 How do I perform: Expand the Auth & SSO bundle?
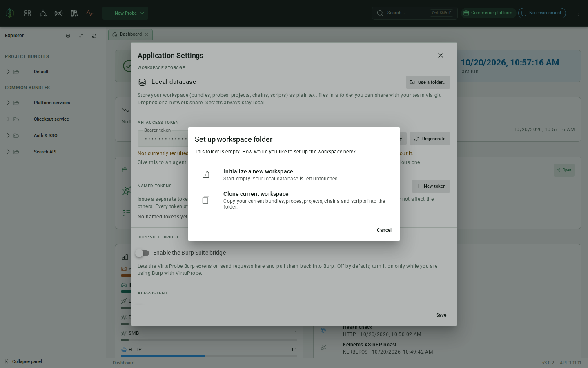8,135
